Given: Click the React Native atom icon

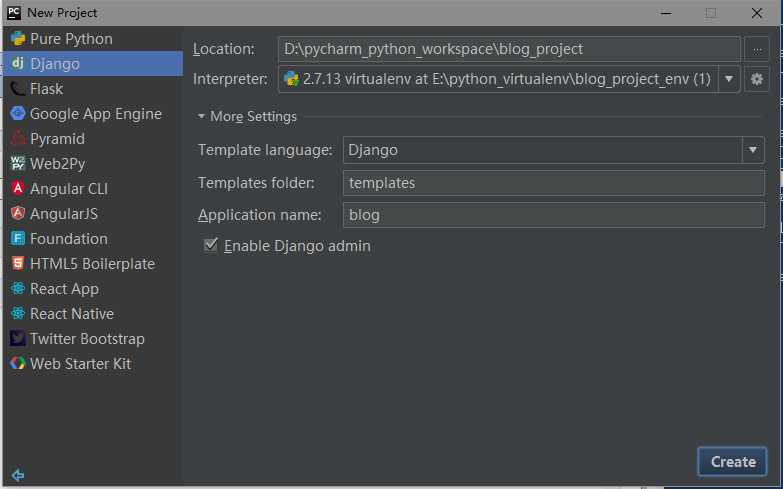Looking at the screenshot, I should tap(18, 314).
